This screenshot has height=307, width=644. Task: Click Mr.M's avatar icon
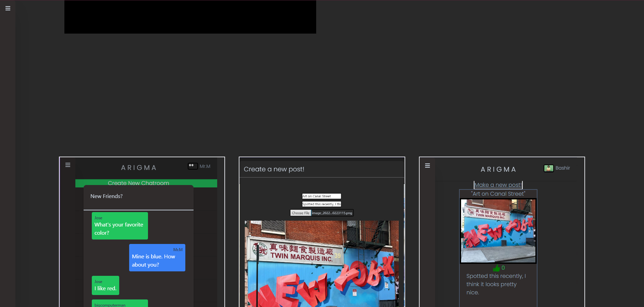click(193, 166)
